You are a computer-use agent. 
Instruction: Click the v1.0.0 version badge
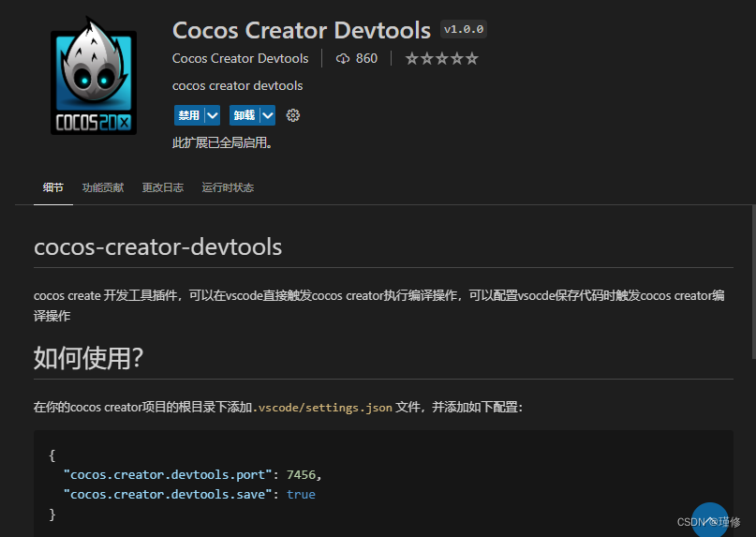(464, 29)
